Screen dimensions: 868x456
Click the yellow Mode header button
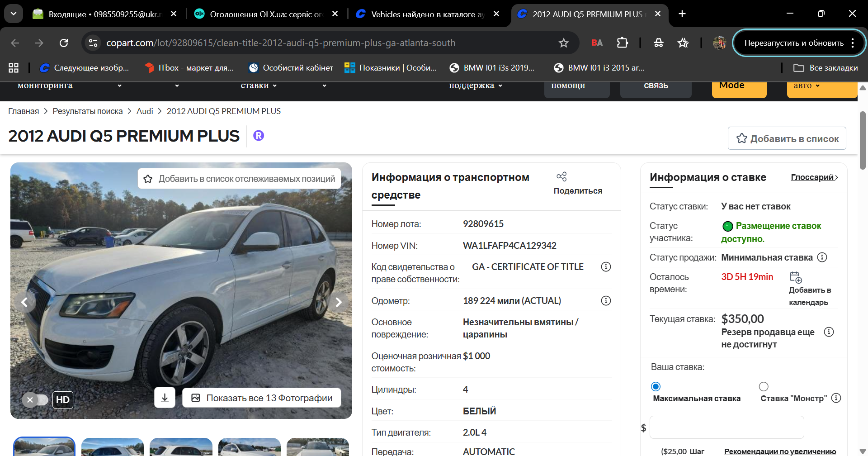[x=739, y=89]
